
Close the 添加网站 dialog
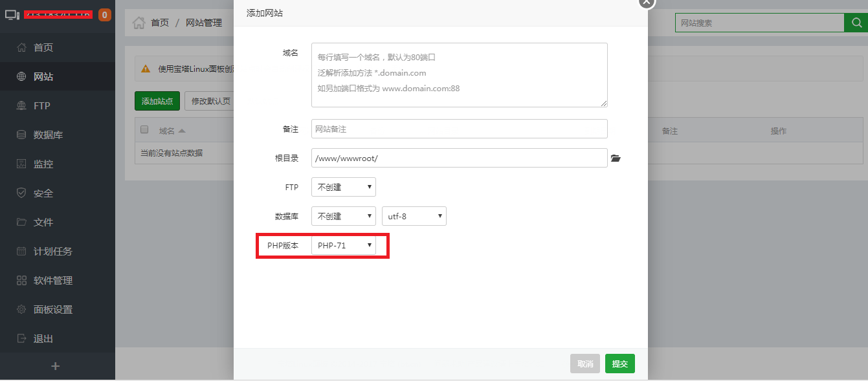(647, 2)
